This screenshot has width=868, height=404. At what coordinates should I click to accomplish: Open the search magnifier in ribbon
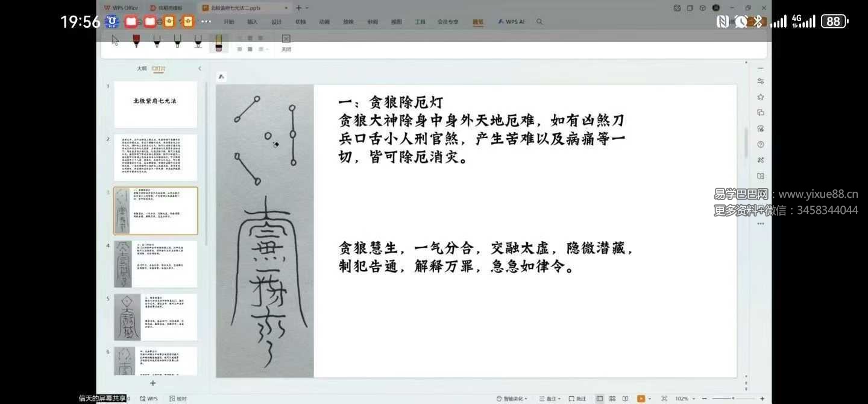point(539,22)
